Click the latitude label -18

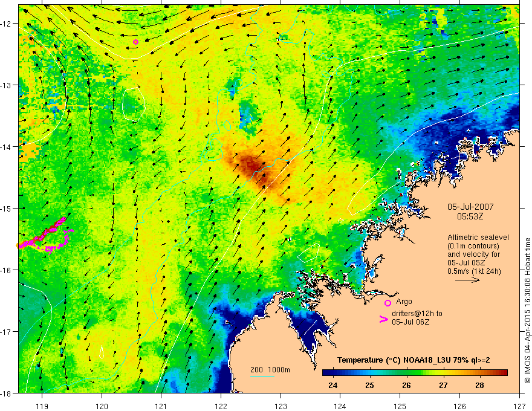click(x=6, y=393)
